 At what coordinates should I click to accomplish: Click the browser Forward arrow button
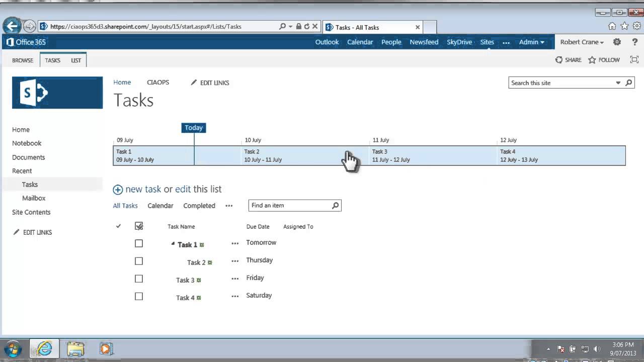29,26
